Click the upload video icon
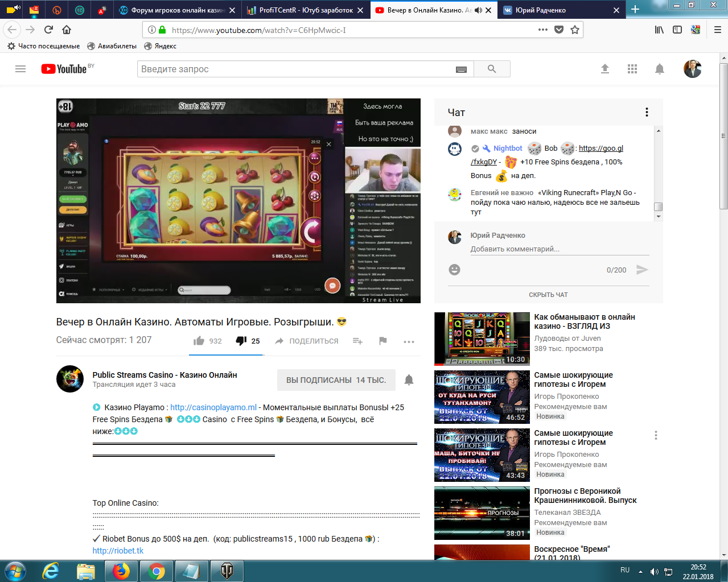This screenshot has width=728, height=582. click(x=605, y=69)
